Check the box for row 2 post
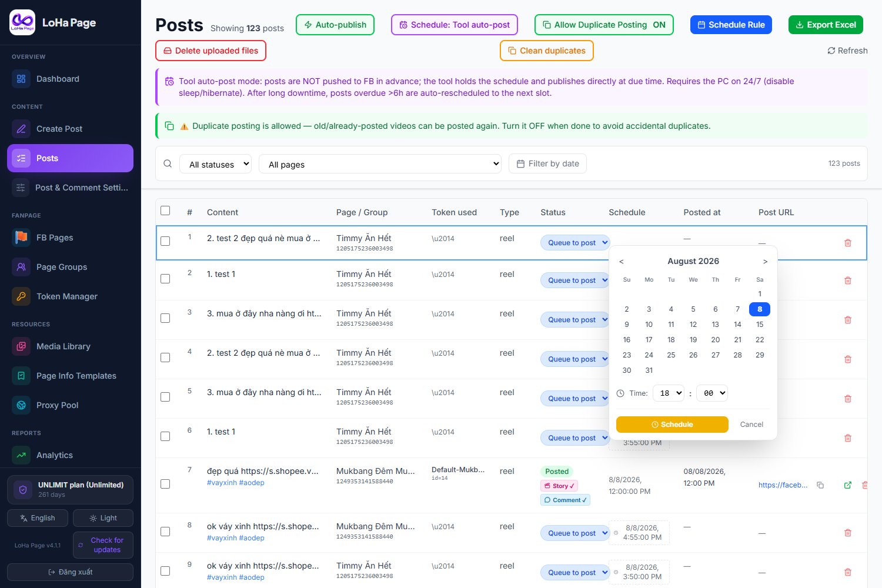882x588 pixels. (x=165, y=279)
